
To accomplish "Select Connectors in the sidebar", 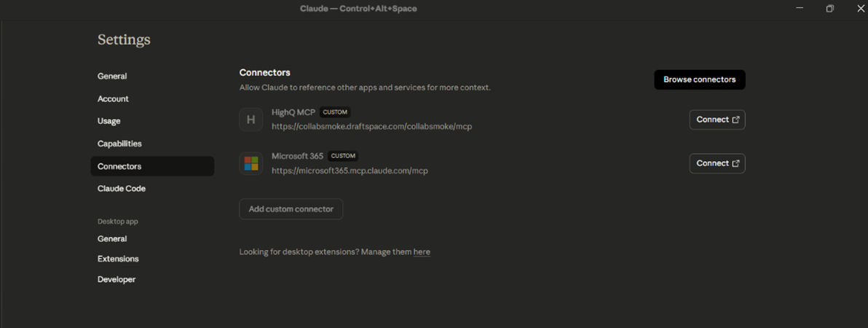I will [119, 166].
